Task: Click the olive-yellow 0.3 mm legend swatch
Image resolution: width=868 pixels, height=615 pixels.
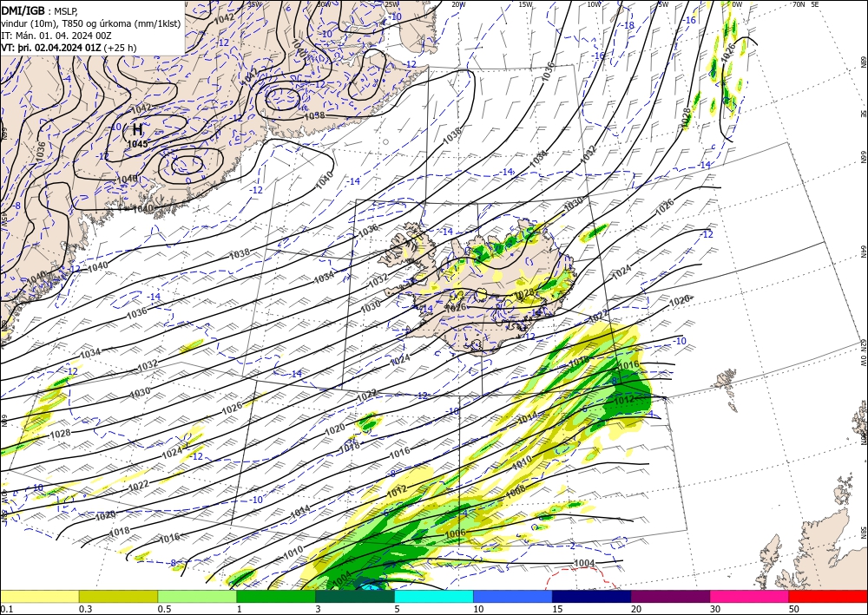Action: (118, 596)
